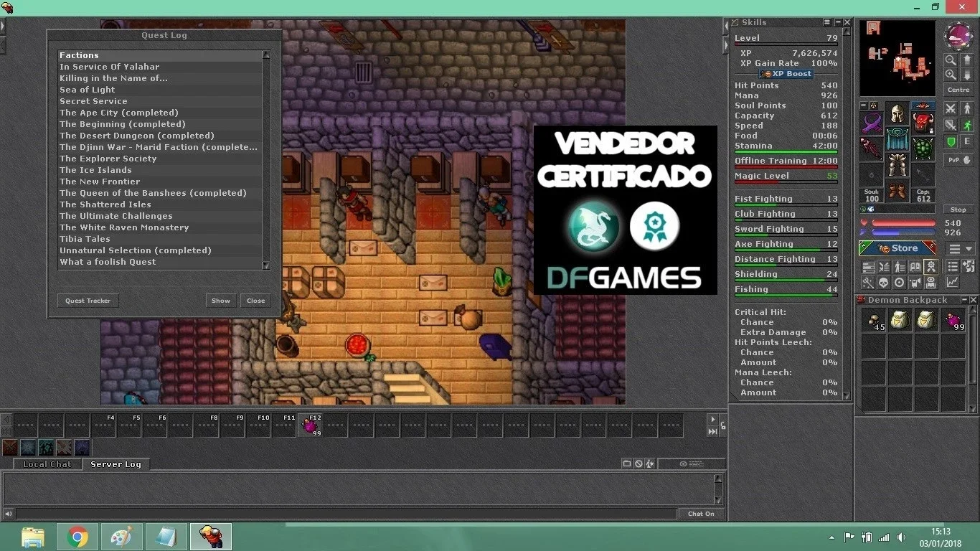
Task: Select purple potion in Demon Backpack
Action: pyautogui.click(x=953, y=320)
